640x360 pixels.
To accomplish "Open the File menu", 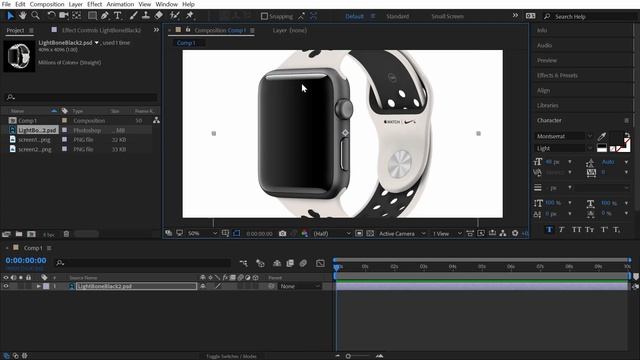I will click(x=6, y=4).
